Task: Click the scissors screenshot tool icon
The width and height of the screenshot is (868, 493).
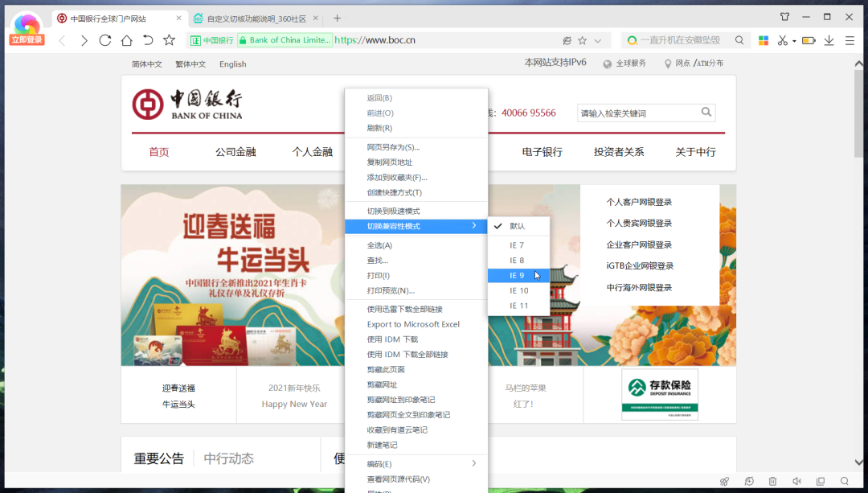Action: click(x=782, y=40)
